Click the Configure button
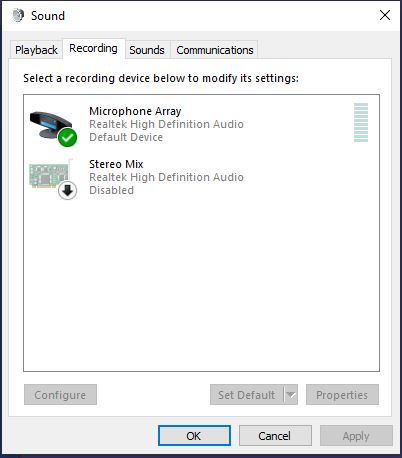Screen dimensions: 402x458 click(x=60, y=395)
